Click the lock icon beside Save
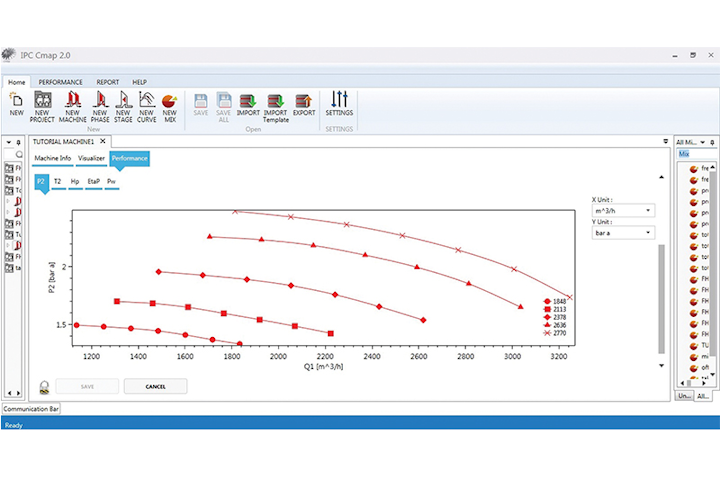720x480 pixels. [x=45, y=387]
